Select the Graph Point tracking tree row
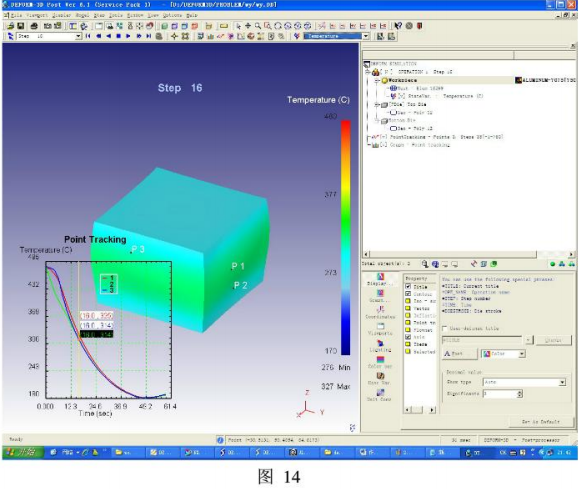The width and height of the screenshot is (580, 489). [x=411, y=145]
